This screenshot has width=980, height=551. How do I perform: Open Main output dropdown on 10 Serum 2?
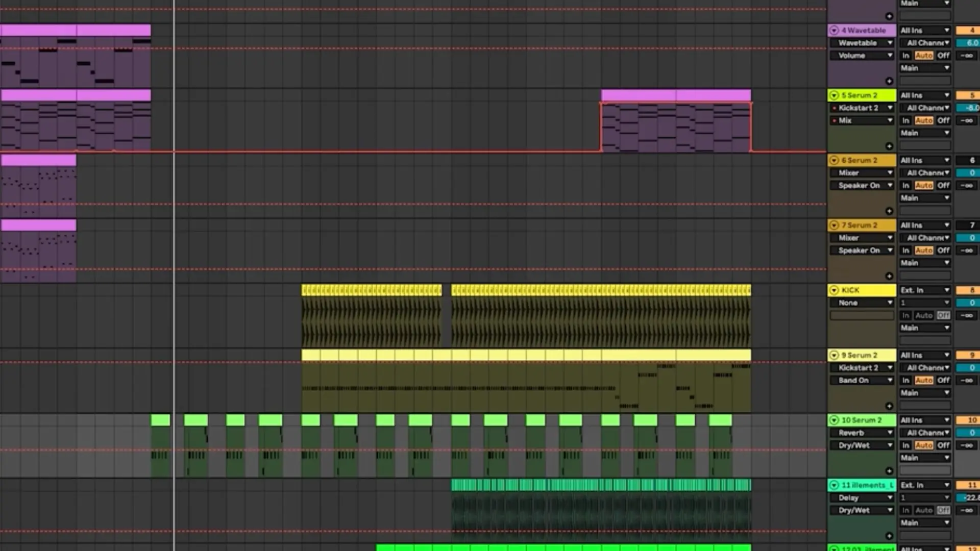pyautogui.click(x=925, y=458)
